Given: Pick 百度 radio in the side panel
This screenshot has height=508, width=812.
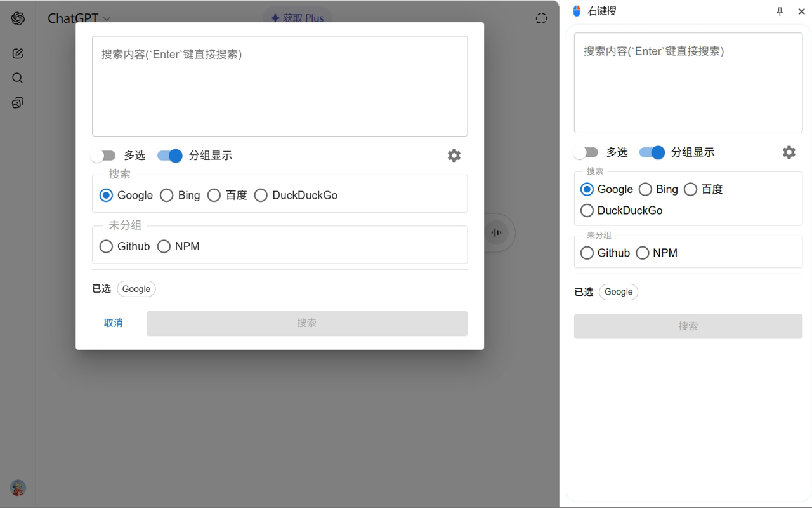Looking at the screenshot, I should tap(691, 189).
